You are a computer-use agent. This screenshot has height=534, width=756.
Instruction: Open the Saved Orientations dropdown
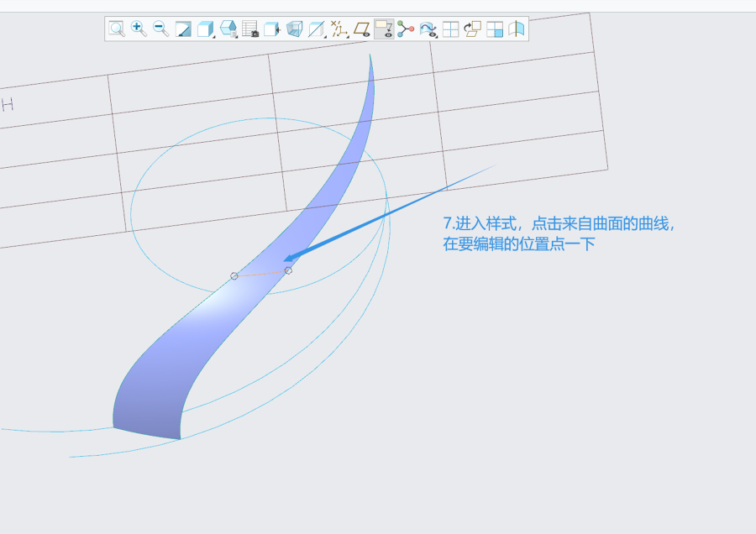[x=228, y=29]
